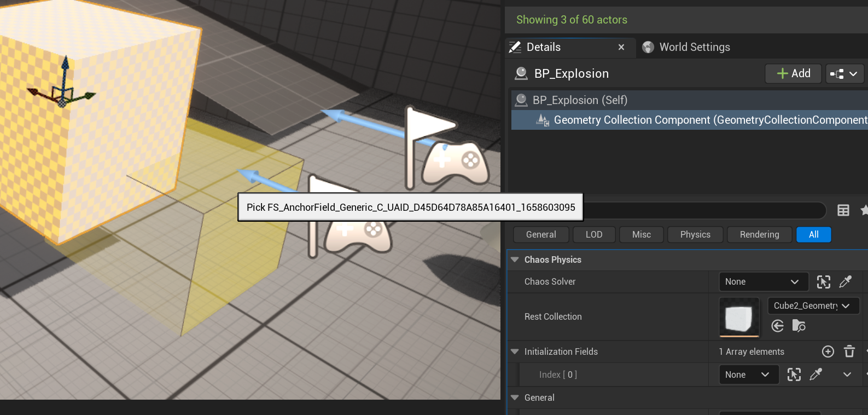Collapse the Chaos Physics section
The image size is (868, 415).
pos(515,260)
